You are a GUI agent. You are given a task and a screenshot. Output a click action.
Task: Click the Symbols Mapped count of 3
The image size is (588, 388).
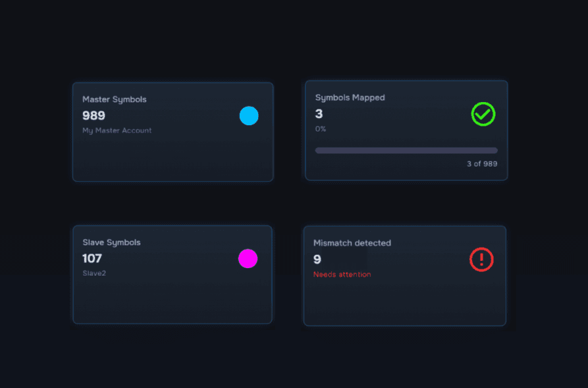pyautogui.click(x=319, y=113)
